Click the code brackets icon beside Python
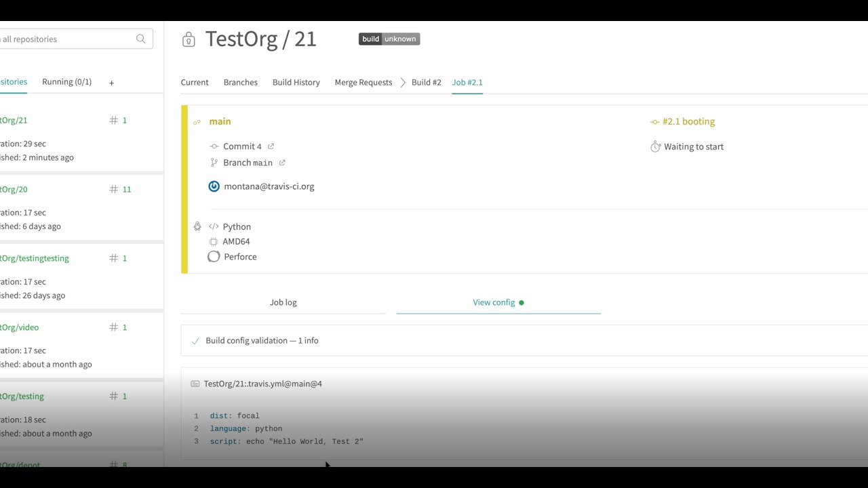The height and width of the screenshot is (488, 868). (214, 226)
